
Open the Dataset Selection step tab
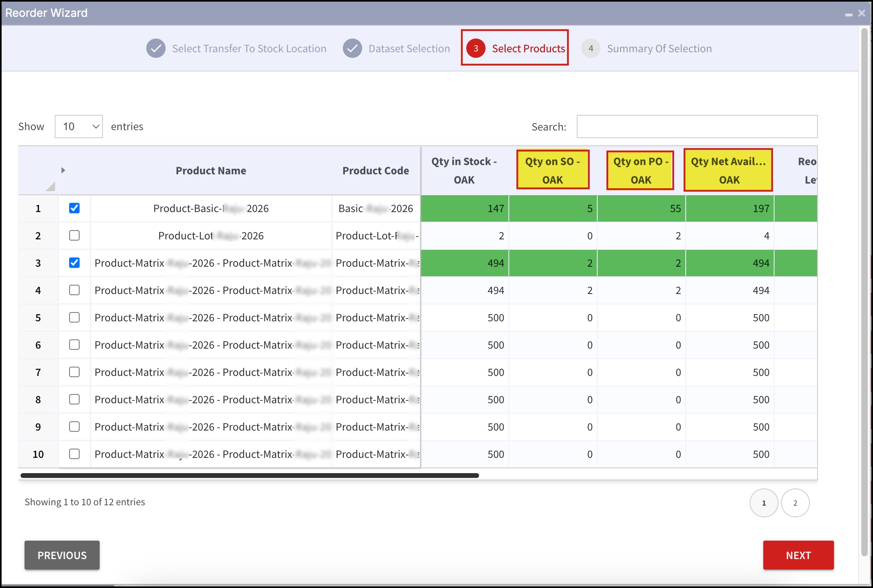click(409, 49)
